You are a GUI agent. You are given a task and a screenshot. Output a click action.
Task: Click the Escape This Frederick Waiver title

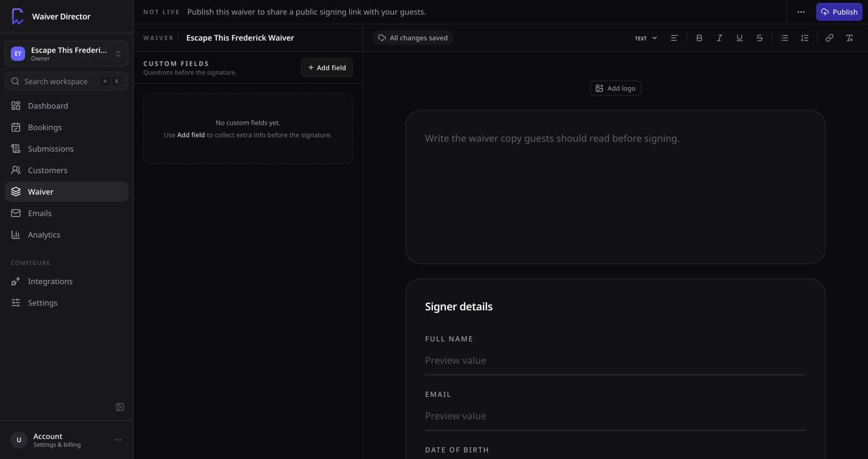[240, 38]
